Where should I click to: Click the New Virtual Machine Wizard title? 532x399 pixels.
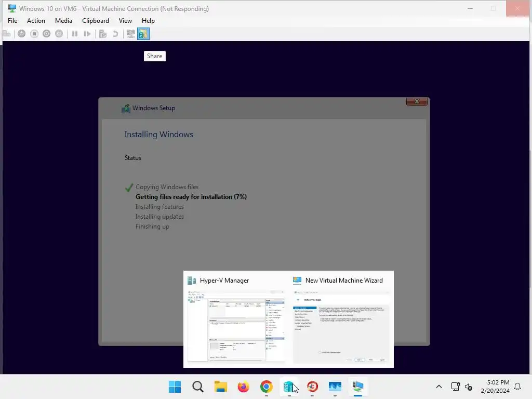point(344,281)
